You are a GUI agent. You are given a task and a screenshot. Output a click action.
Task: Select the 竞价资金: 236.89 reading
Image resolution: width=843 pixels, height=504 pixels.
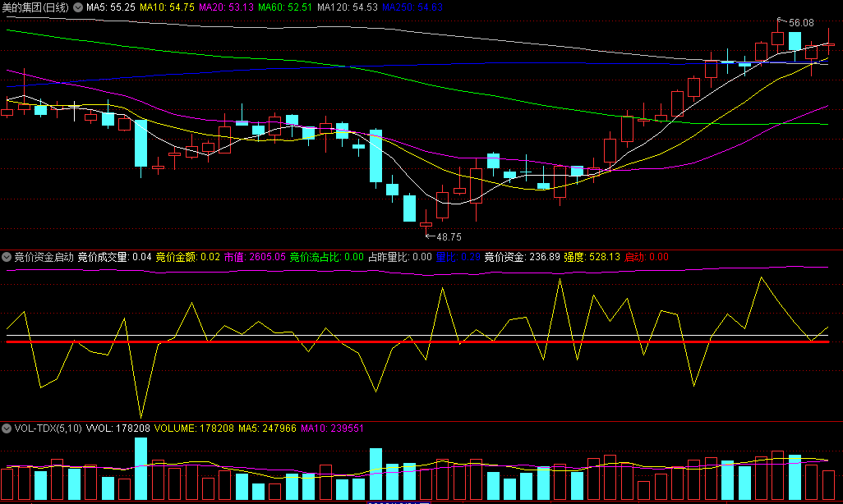coord(522,258)
